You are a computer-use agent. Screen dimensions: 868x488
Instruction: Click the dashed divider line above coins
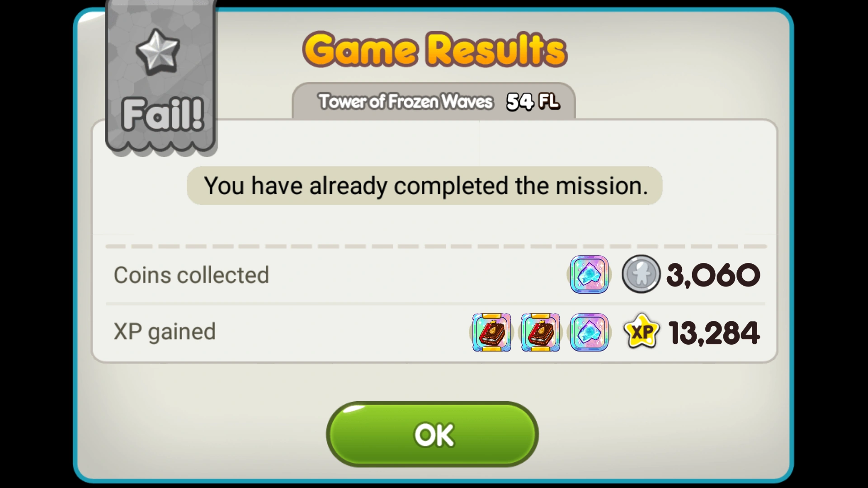(x=436, y=247)
